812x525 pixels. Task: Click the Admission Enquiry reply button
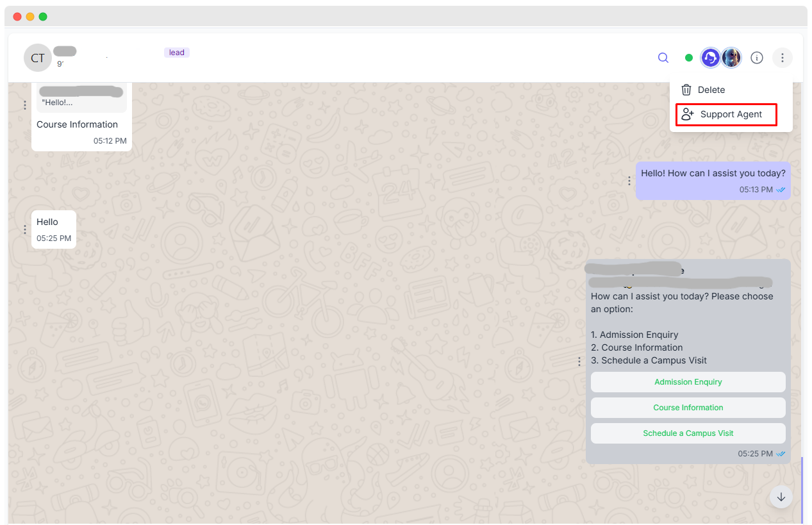point(688,382)
